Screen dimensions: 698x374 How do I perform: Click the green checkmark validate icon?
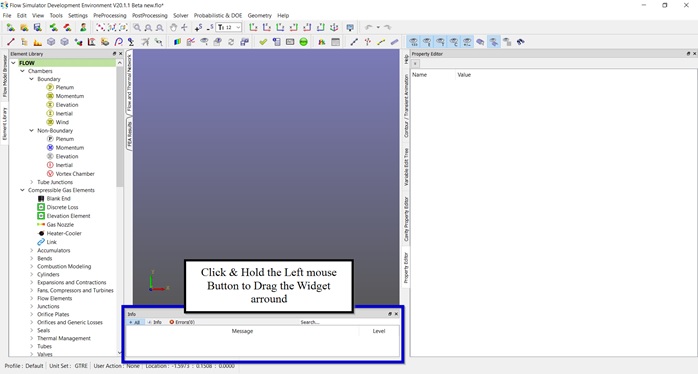(x=263, y=42)
